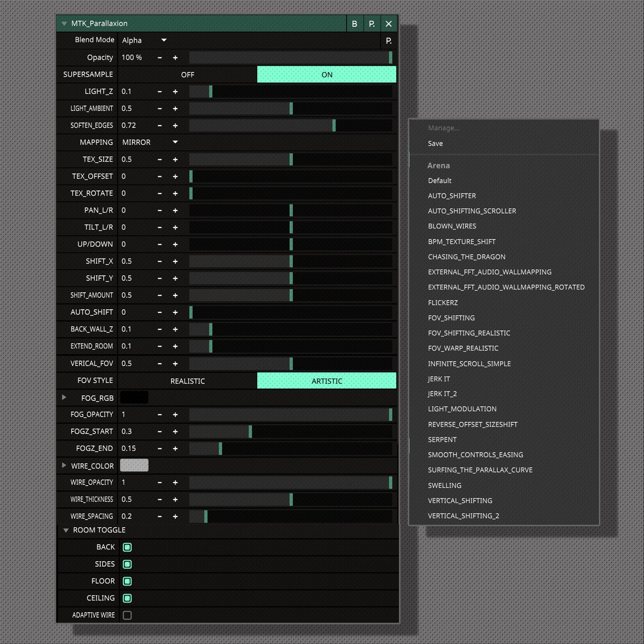Click the FOGZ_END slider track

point(291,448)
